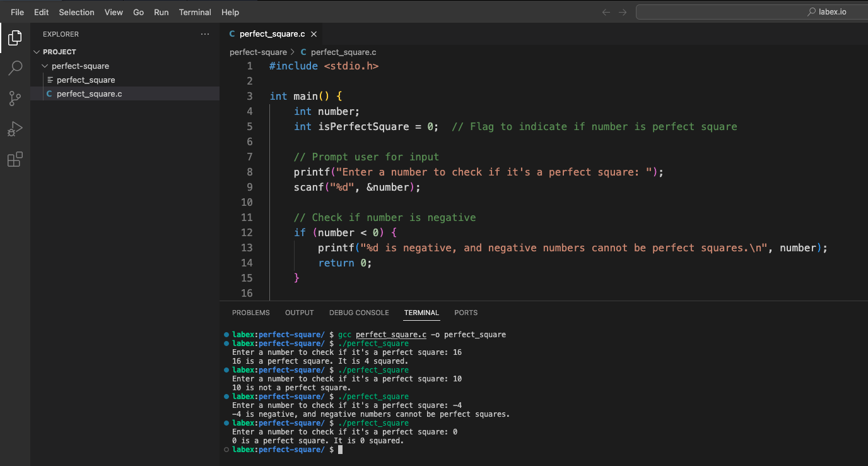Click the navigate back arrow

click(x=606, y=12)
